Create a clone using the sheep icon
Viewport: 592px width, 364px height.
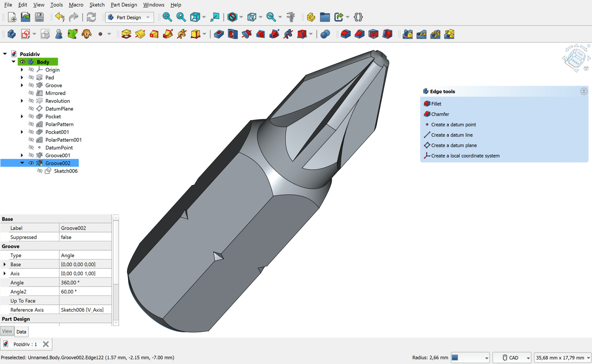pyautogui.click(x=87, y=34)
